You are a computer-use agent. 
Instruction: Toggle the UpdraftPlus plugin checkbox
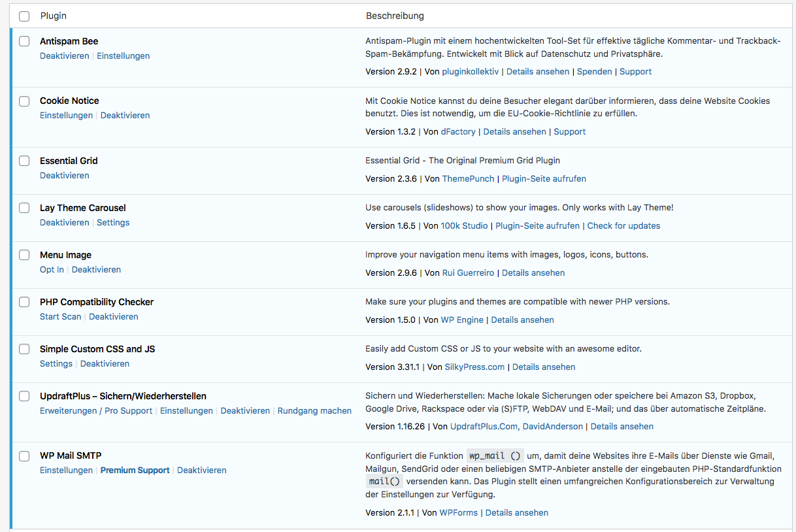point(24,396)
